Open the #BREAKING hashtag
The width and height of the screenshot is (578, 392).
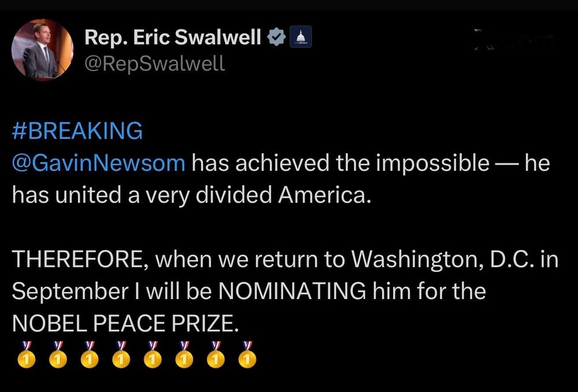pyautogui.click(x=77, y=130)
